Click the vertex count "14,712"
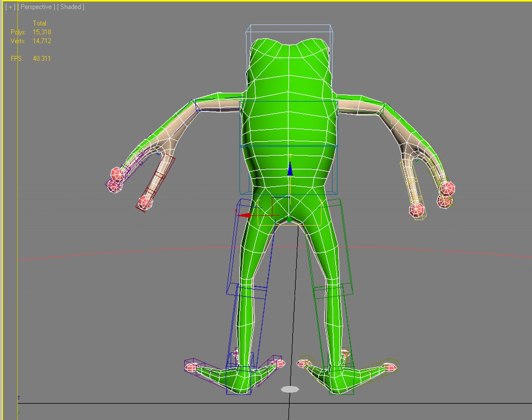Screen dimensions: 532x420 tap(42, 41)
